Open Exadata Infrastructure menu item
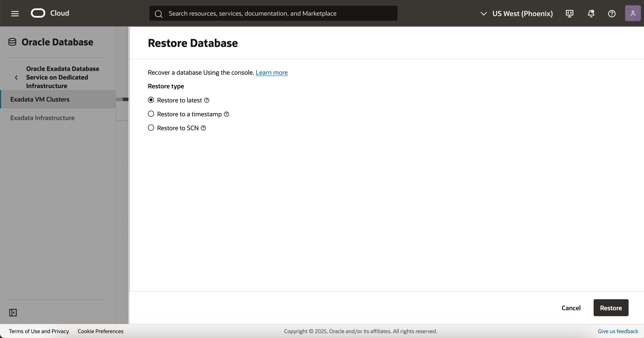The image size is (644, 338). coord(42,118)
